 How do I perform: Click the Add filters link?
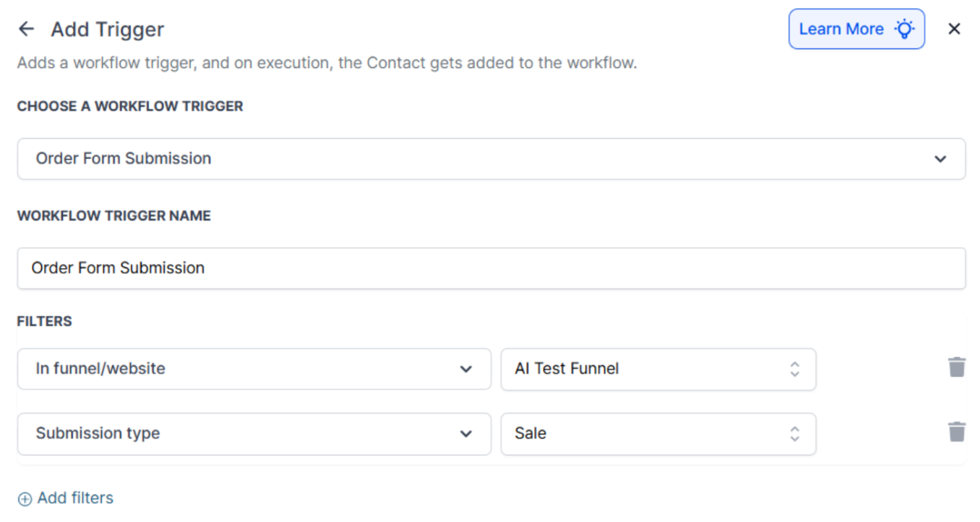pos(75,498)
